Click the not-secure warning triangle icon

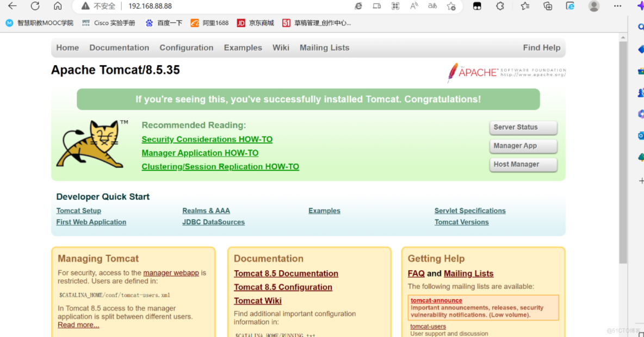[85, 6]
